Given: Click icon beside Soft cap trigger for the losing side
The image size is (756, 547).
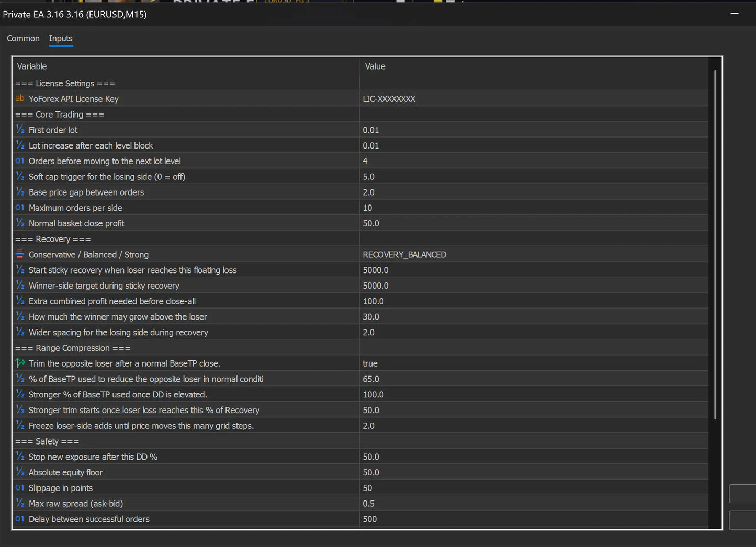Looking at the screenshot, I should pyautogui.click(x=20, y=176).
